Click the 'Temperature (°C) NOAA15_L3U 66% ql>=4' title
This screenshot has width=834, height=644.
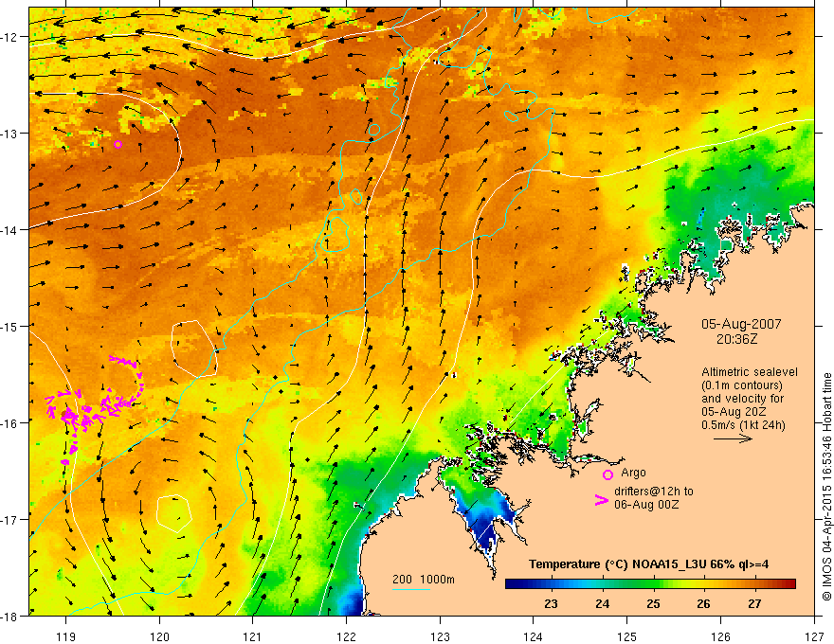(x=648, y=564)
